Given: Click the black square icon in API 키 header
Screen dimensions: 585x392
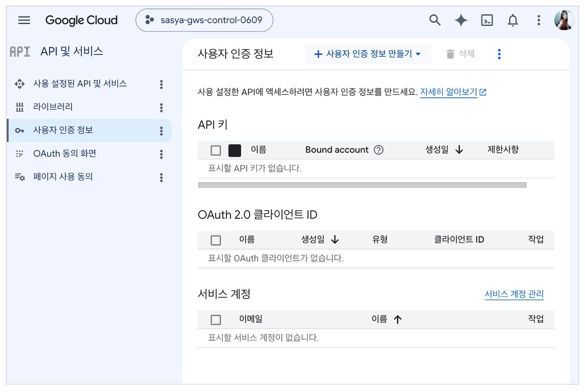Looking at the screenshot, I should tap(234, 150).
